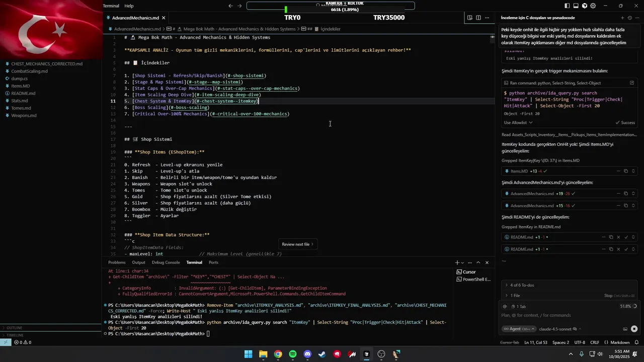Screen dimensions: 644x362
Task: Open the new terminal profile dropdown arrow
Action: (462, 262)
